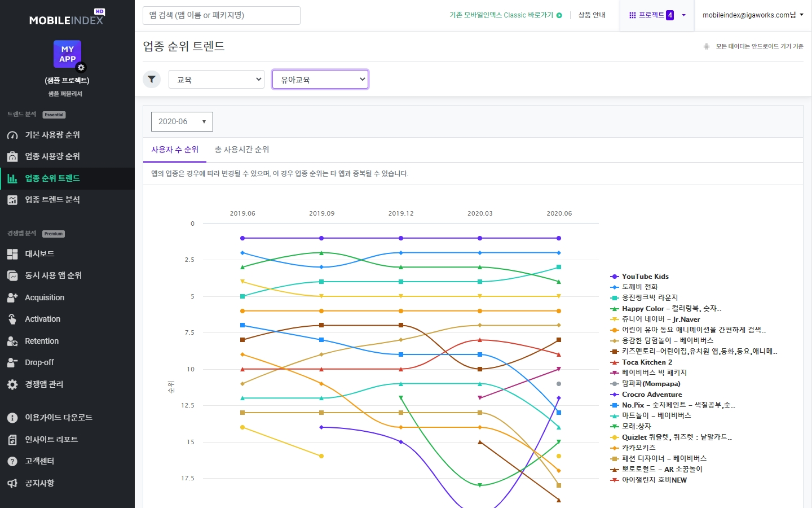
Task: Click the gray 맘파파 data point at 2020.06
Action: coord(559,384)
